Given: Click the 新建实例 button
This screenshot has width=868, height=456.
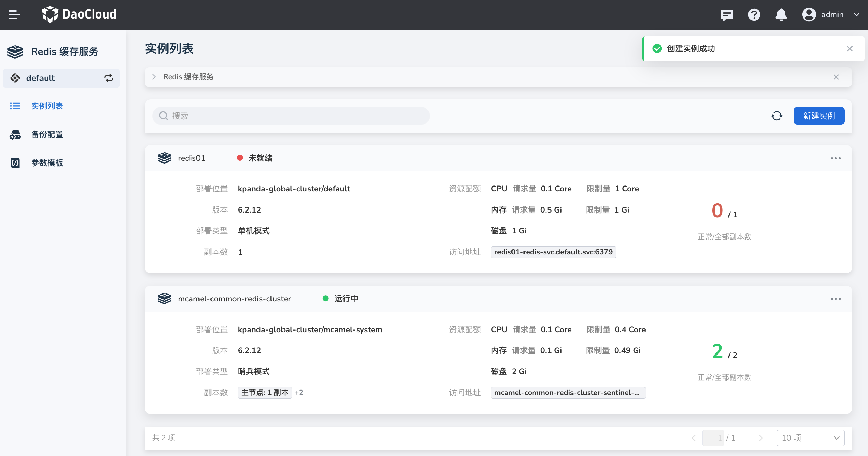Looking at the screenshot, I should click(819, 116).
